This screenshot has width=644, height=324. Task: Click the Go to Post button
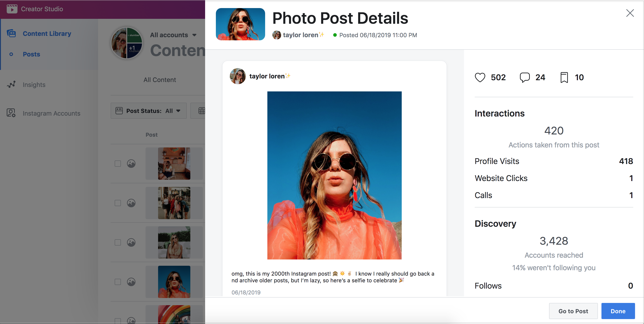tap(573, 311)
